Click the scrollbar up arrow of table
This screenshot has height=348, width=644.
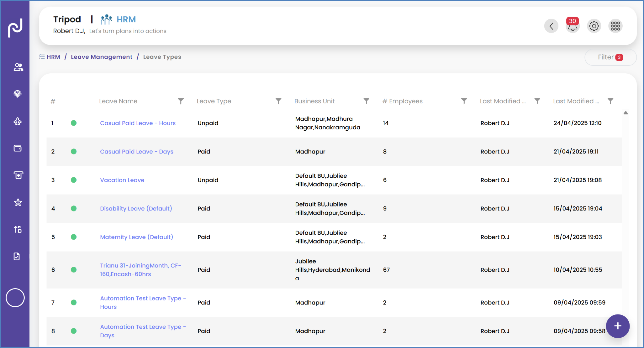tap(626, 113)
